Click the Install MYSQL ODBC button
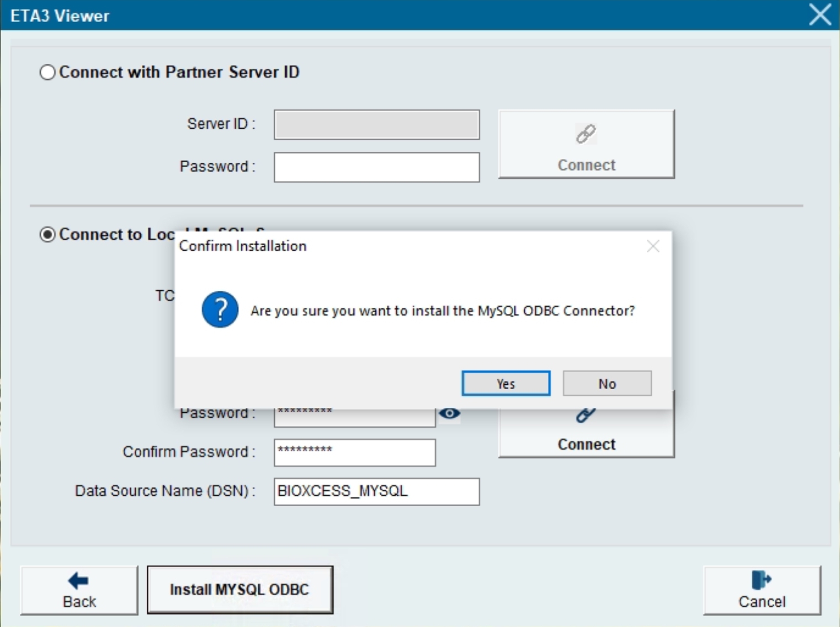 [x=240, y=589]
